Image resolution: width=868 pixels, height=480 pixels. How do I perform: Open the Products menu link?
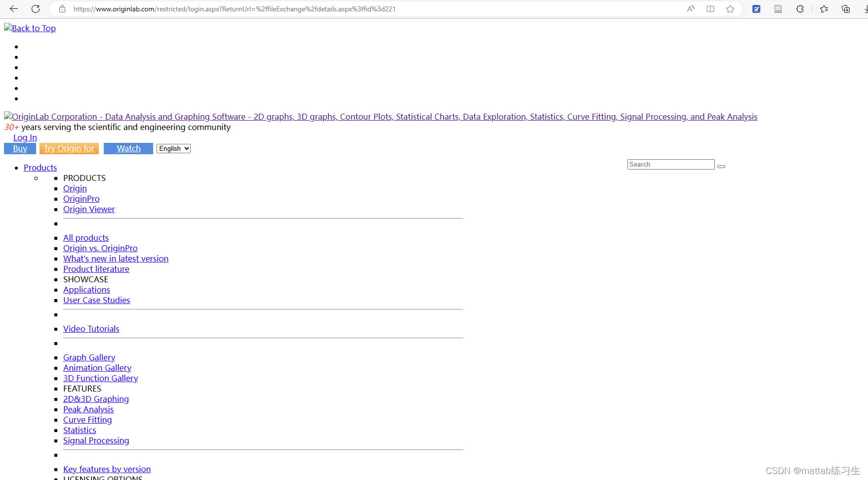41,168
